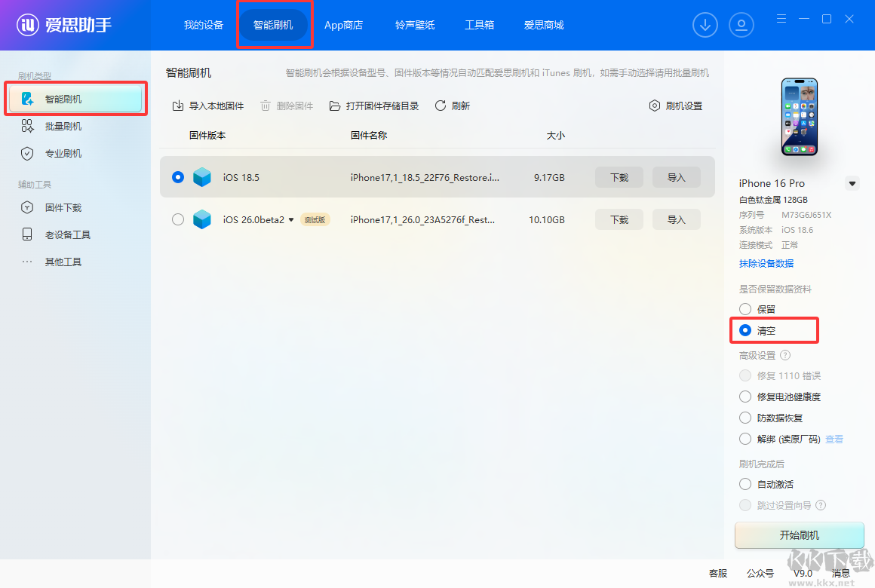Screen dimensions: 875x588
Task: Click the 抹除设备数据 link
Action: [x=766, y=263]
